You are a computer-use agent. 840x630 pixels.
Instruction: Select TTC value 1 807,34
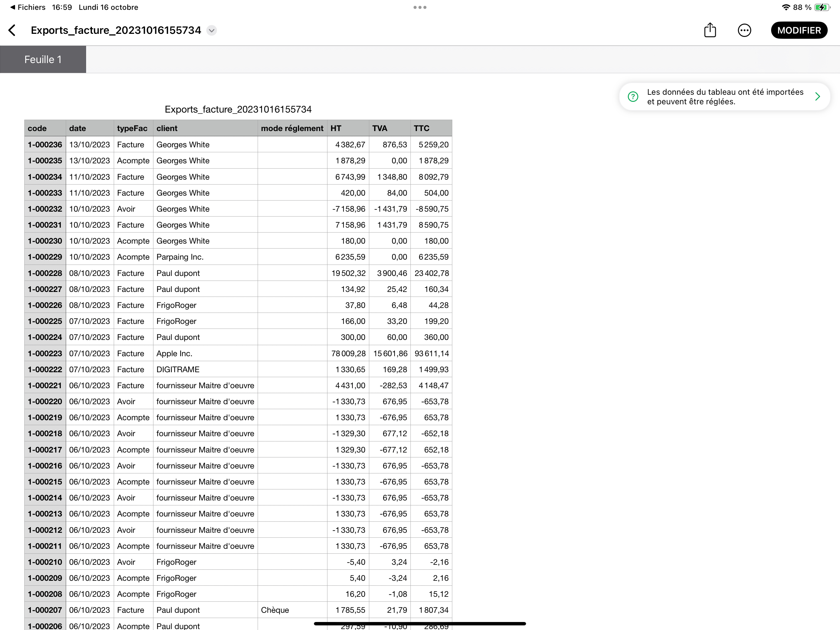pyautogui.click(x=431, y=610)
